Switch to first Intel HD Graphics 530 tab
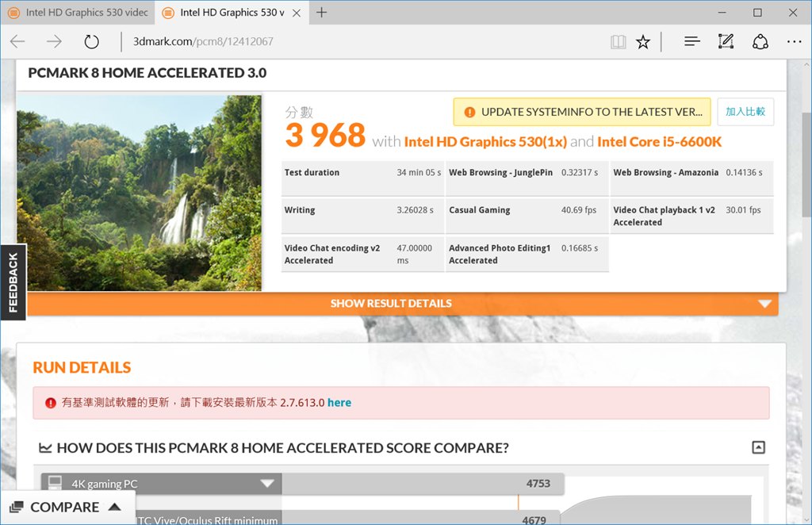Image resolution: width=812 pixels, height=525 pixels. click(x=77, y=13)
